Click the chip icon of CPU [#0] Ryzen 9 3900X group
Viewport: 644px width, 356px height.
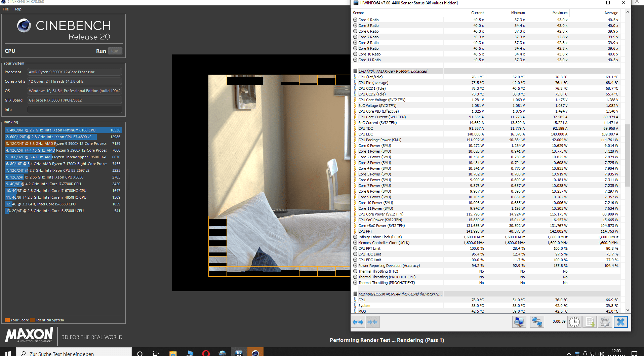tap(355, 71)
